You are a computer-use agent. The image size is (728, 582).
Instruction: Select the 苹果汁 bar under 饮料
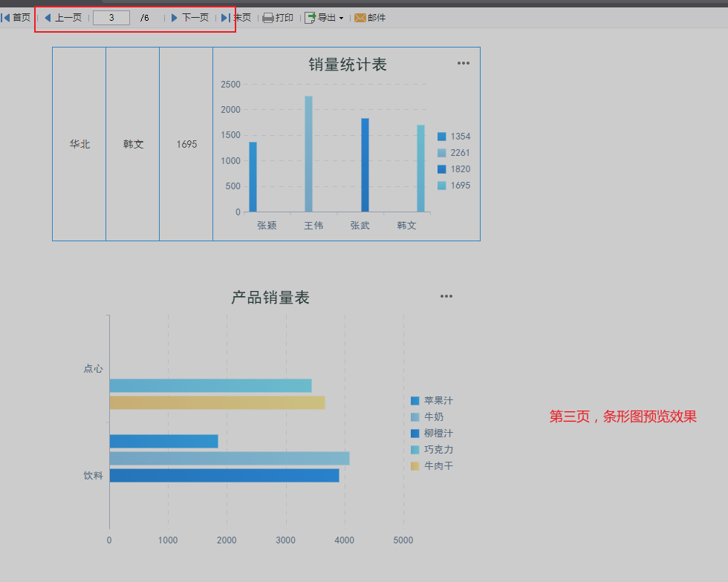coord(164,442)
